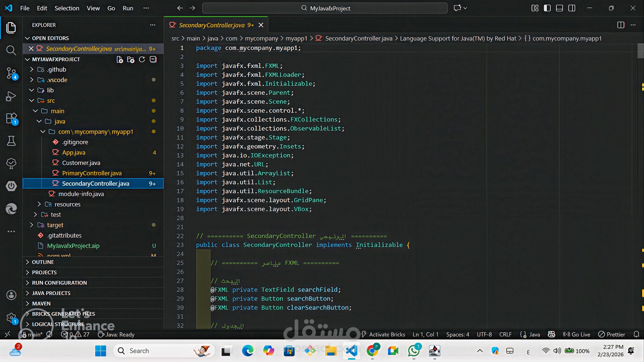Open the Search view in activity bar
The height and width of the screenshot is (362, 644).
[x=11, y=50]
